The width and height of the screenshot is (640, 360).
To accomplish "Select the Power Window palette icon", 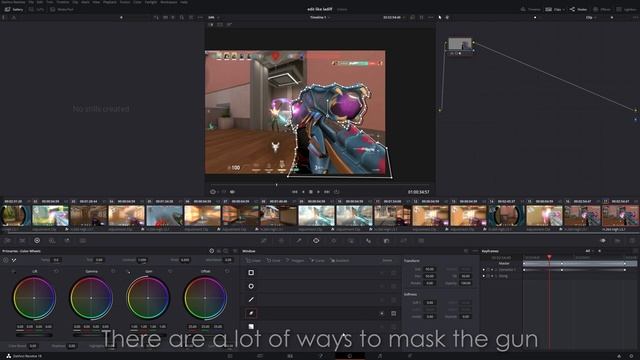I will (x=316, y=241).
